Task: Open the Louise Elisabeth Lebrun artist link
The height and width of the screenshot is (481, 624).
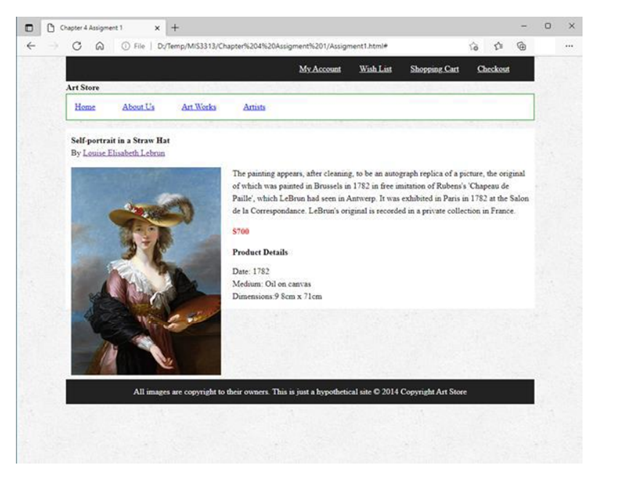Action: 124,153
